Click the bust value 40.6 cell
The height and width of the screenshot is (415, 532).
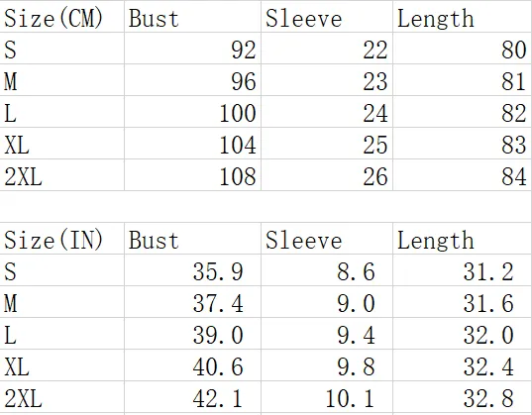tap(193, 364)
